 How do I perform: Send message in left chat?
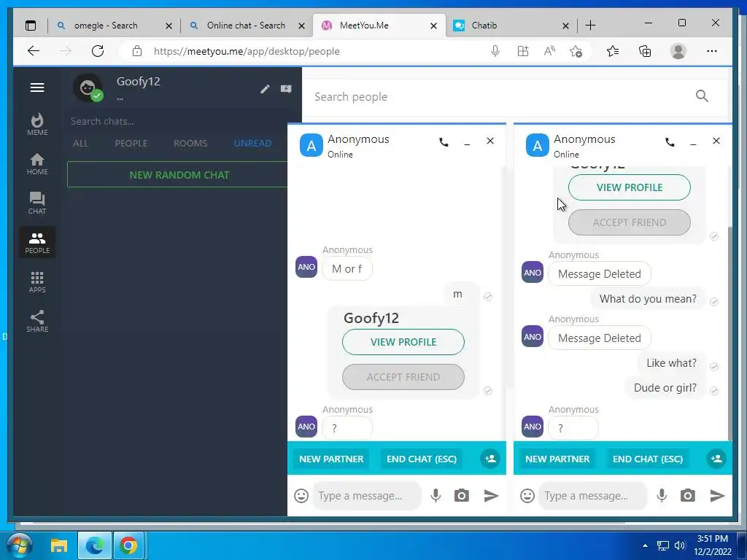point(491,496)
